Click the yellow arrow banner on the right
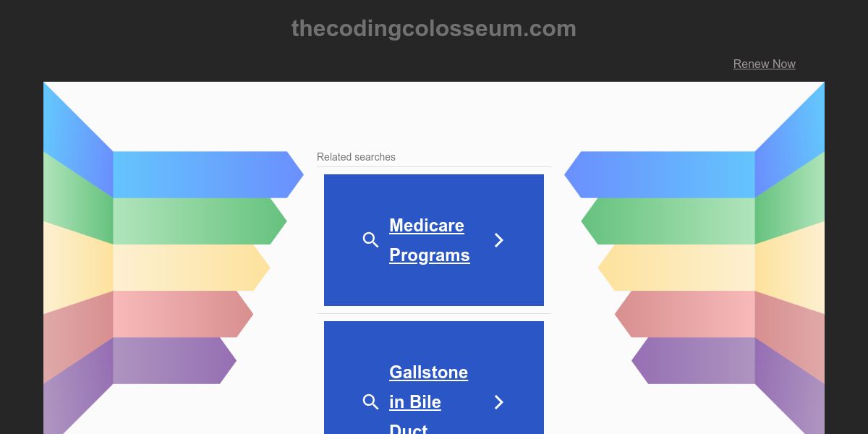 click(x=676, y=268)
